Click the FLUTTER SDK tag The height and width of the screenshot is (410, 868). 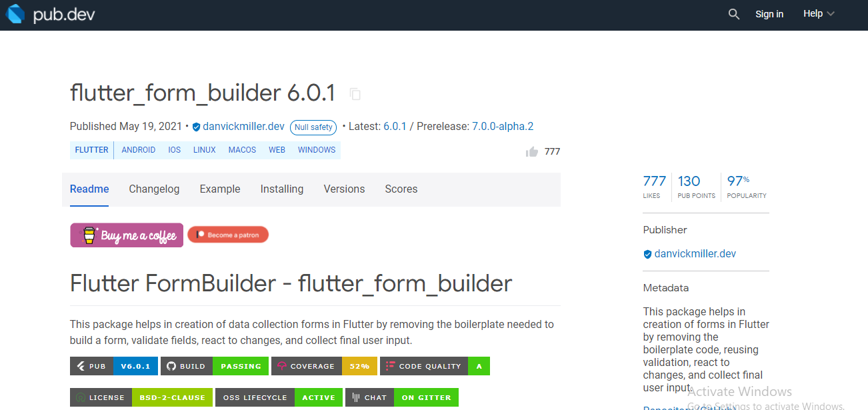(92, 150)
